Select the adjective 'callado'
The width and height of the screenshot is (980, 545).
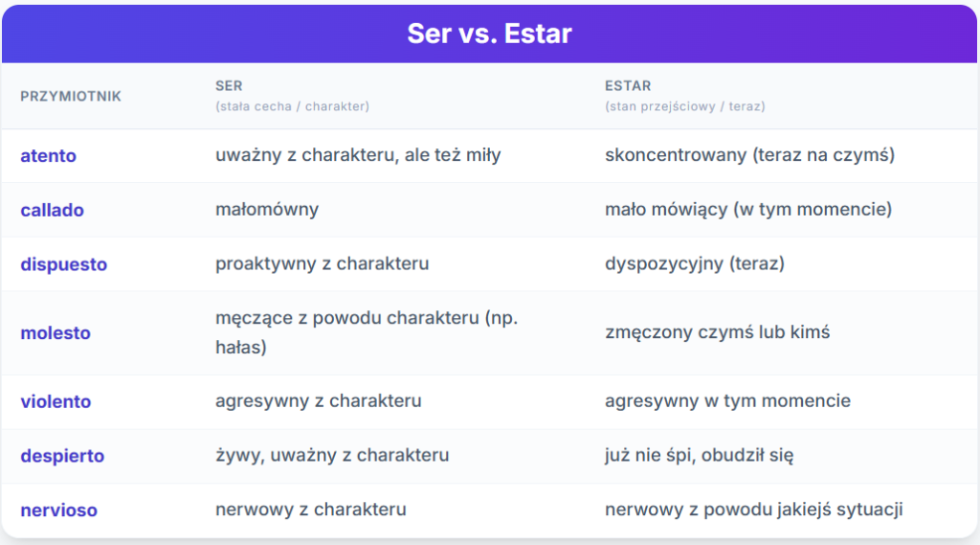click(x=52, y=210)
